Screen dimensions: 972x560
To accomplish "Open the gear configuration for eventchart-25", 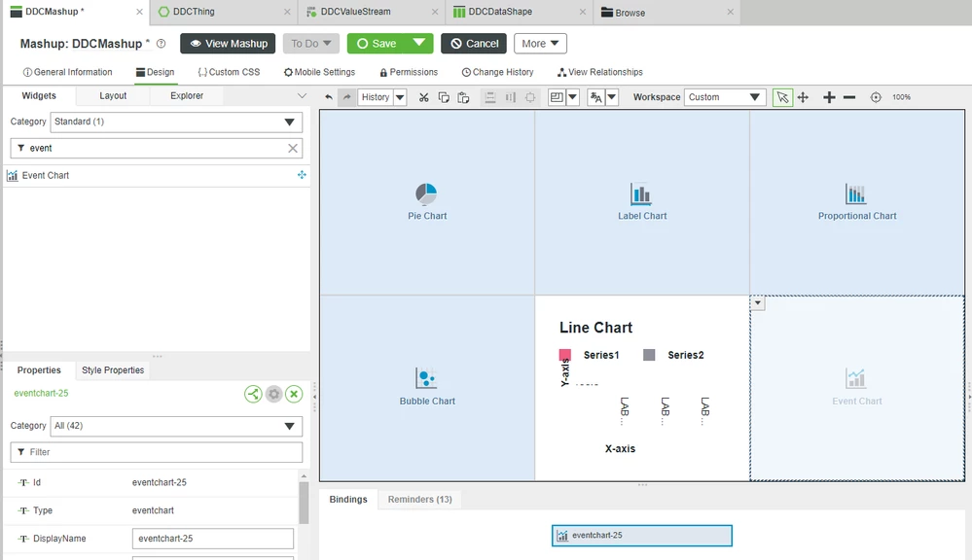I will tap(274, 394).
